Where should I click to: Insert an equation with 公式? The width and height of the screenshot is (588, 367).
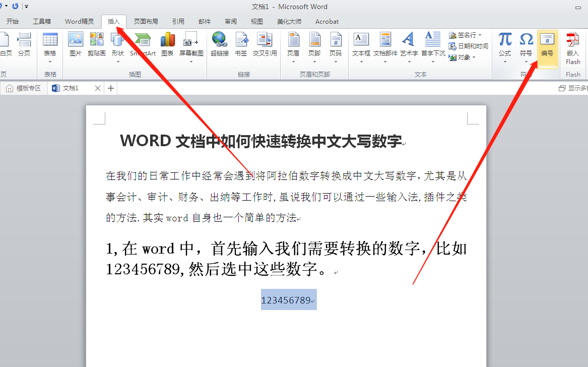coord(505,47)
